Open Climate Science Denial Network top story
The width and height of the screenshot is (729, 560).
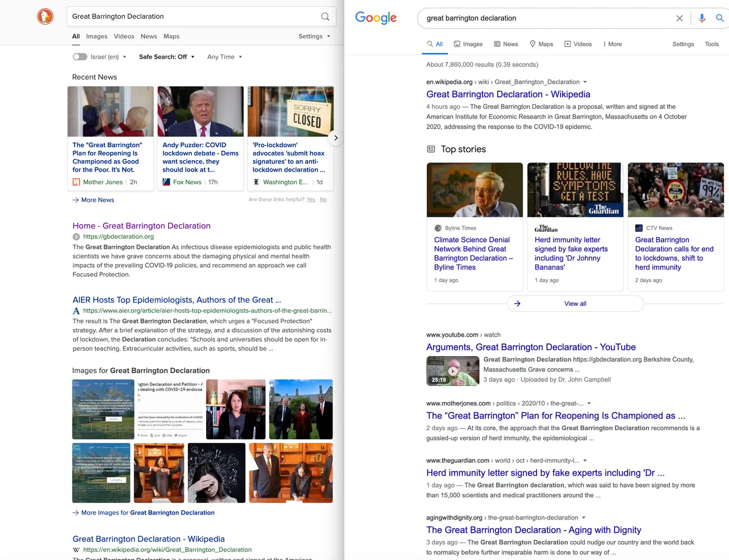[474, 227]
